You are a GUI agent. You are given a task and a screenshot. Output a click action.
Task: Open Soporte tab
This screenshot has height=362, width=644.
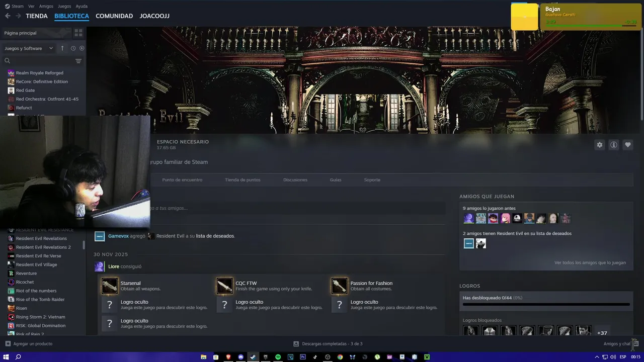[x=372, y=180]
